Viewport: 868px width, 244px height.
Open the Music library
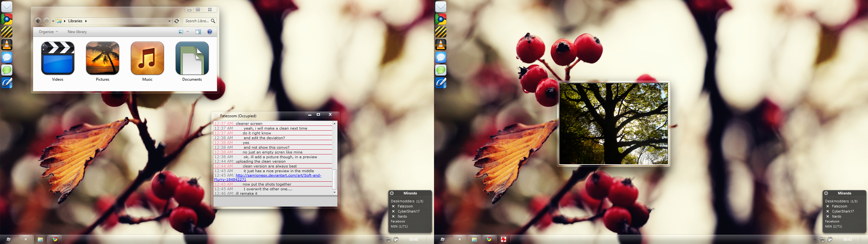coord(147,61)
